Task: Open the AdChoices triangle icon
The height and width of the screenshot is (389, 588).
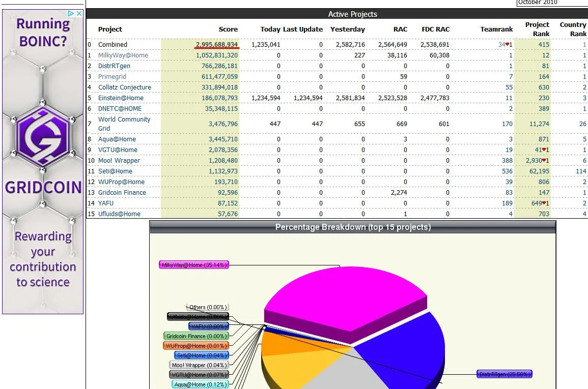Action: coord(71,14)
